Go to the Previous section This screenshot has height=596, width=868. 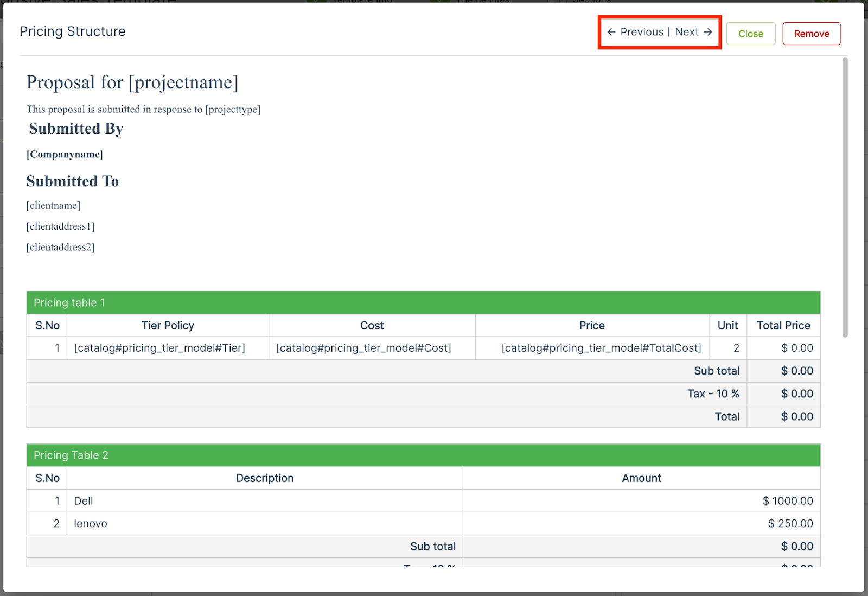coord(642,32)
